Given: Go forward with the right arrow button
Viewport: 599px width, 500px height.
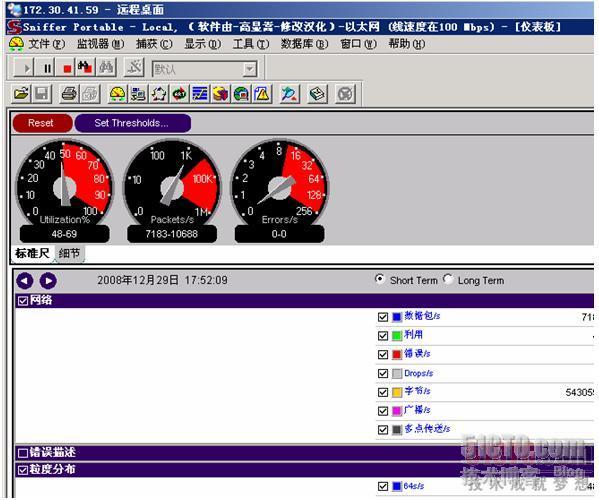Looking at the screenshot, I should pos(48,281).
